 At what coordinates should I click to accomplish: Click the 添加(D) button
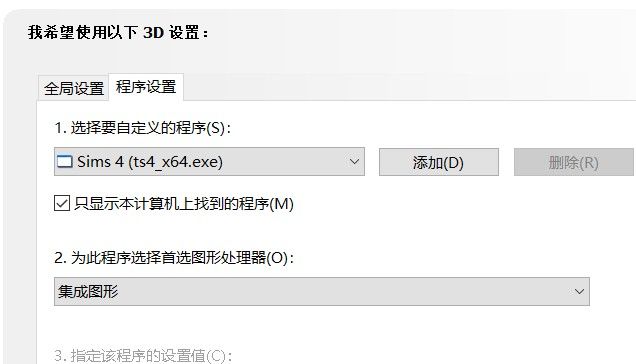point(438,162)
